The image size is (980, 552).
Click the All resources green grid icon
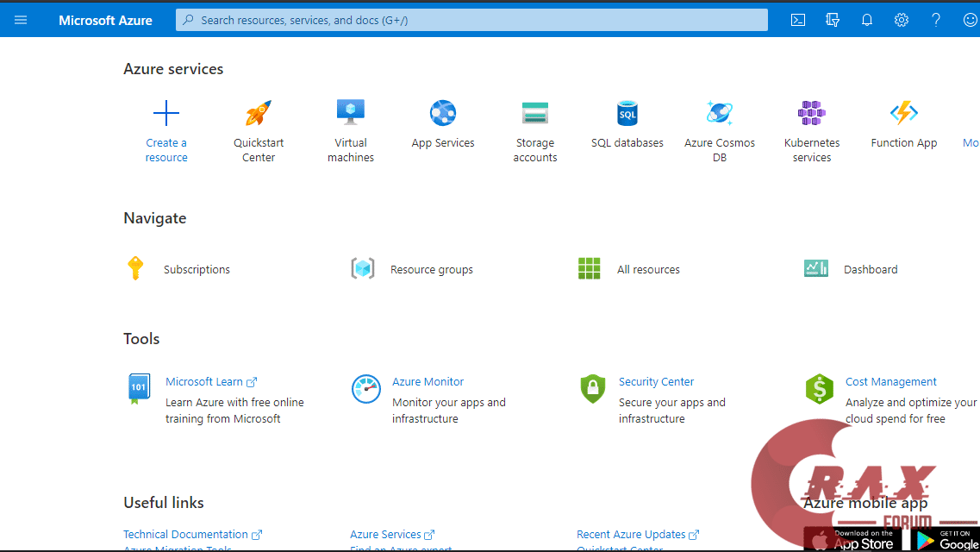(x=589, y=269)
